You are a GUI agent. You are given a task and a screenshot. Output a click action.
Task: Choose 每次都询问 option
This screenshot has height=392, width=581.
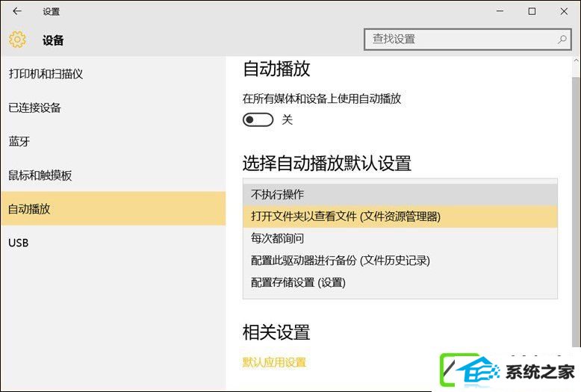pos(400,238)
